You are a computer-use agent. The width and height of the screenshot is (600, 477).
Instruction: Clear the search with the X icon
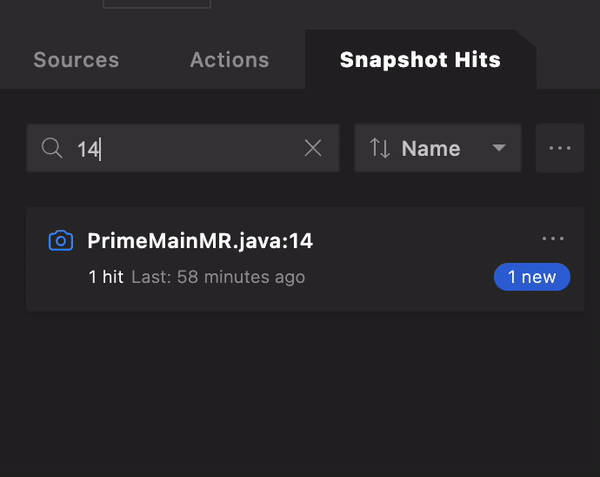coord(313,149)
